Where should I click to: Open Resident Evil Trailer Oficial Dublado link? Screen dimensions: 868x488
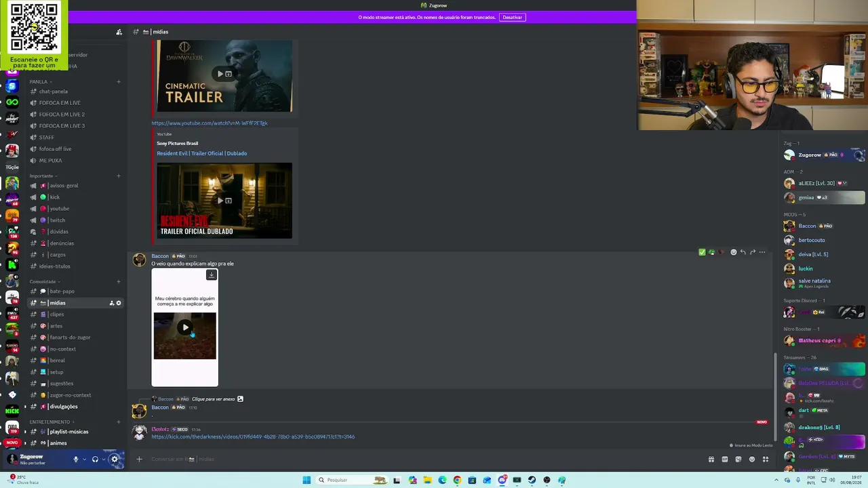click(202, 153)
